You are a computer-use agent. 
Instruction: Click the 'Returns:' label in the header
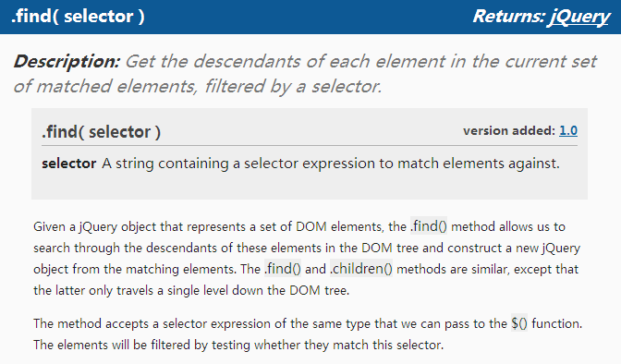point(508,17)
